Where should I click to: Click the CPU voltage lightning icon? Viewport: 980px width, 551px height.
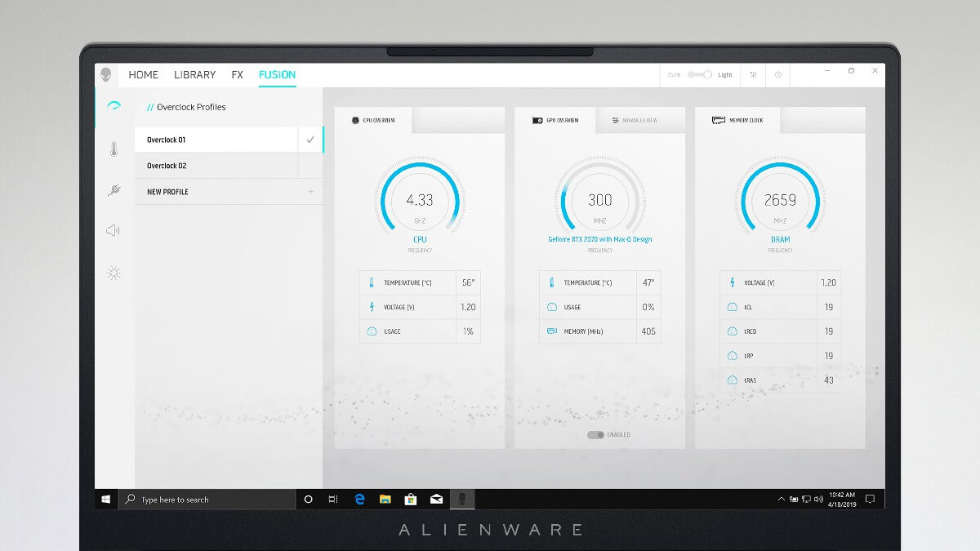[x=372, y=307]
